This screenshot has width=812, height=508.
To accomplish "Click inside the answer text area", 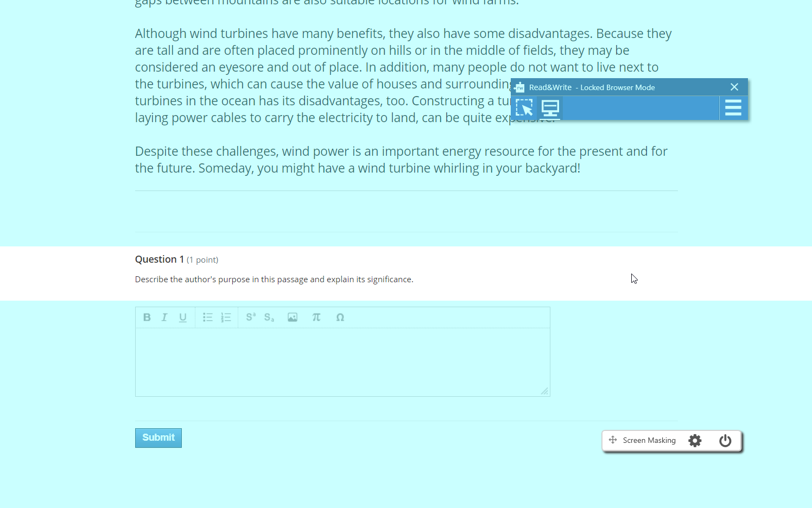I will click(342, 362).
